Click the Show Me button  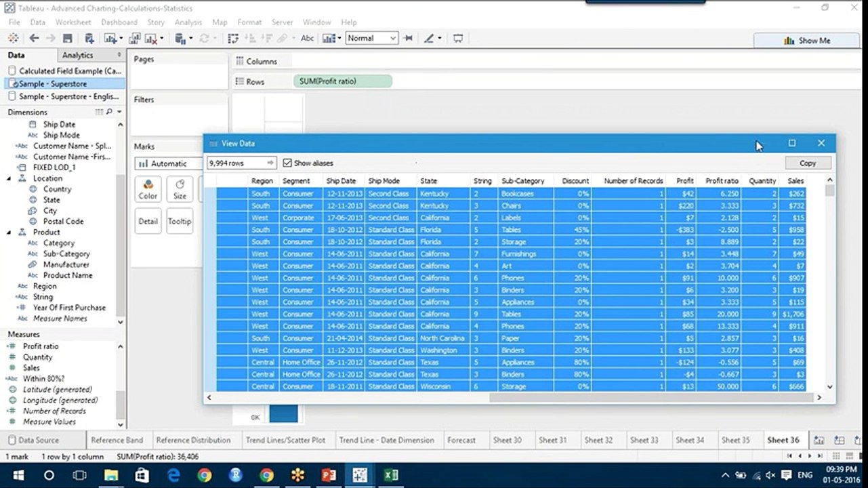click(807, 41)
